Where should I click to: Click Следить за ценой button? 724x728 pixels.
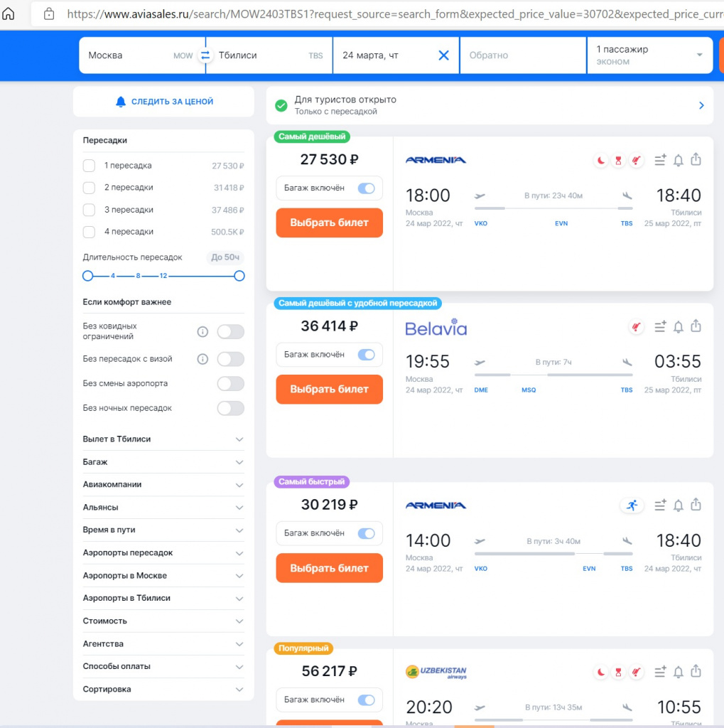pos(163,102)
